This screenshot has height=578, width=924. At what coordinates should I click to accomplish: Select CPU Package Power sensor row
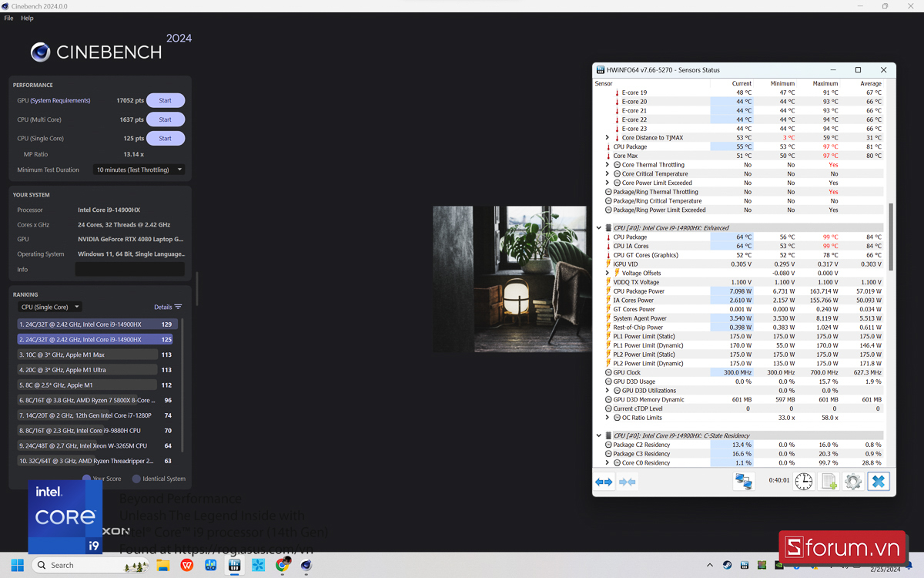pos(739,291)
